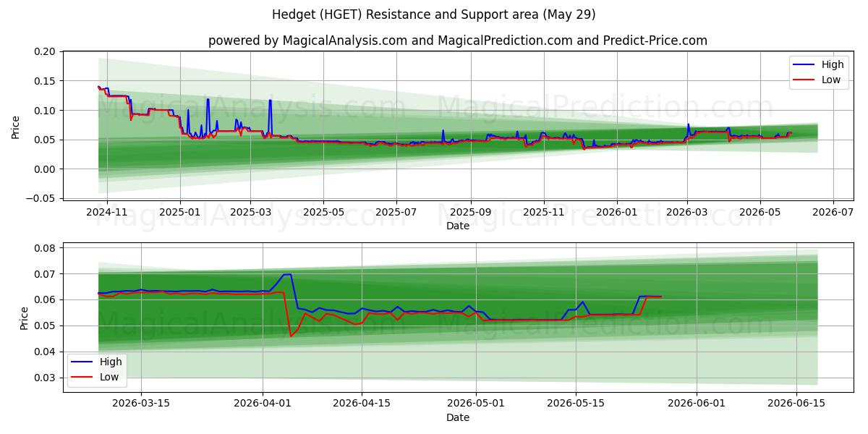Click the top chart 'Price' axis title
Screen dimensions: 868x434
[x=16, y=125]
